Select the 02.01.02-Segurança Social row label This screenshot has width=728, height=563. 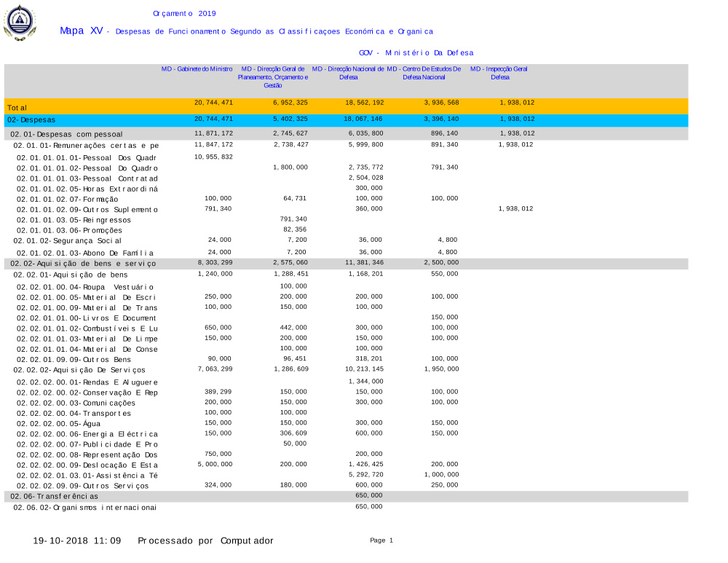pos(68,240)
